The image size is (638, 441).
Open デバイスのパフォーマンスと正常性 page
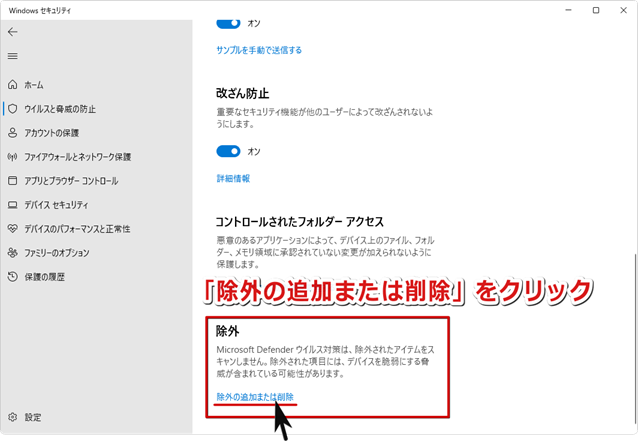[x=77, y=229]
